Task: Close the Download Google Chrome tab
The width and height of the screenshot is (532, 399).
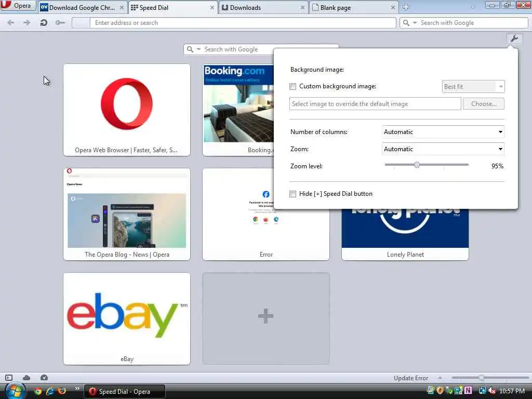Action: 122,7
